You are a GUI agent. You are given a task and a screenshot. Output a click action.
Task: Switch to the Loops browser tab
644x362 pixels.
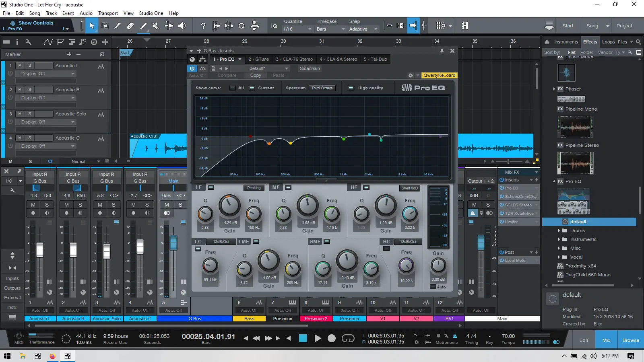point(608,42)
